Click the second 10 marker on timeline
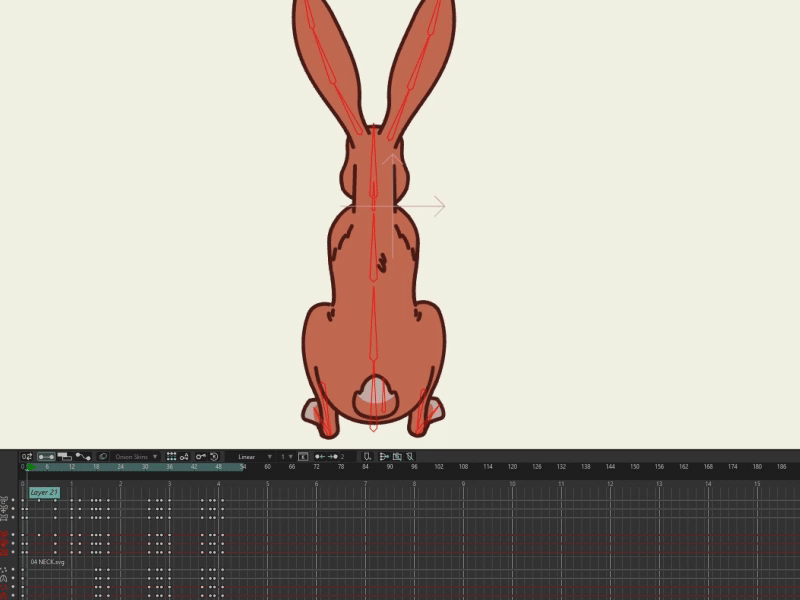Image resolution: width=800 pixels, height=600 pixels. coord(512,484)
